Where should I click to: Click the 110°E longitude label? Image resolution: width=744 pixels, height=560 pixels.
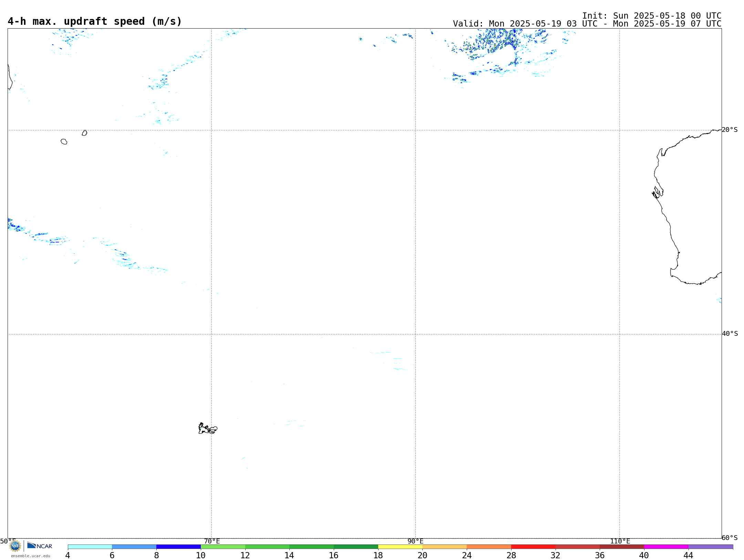[620, 541]
